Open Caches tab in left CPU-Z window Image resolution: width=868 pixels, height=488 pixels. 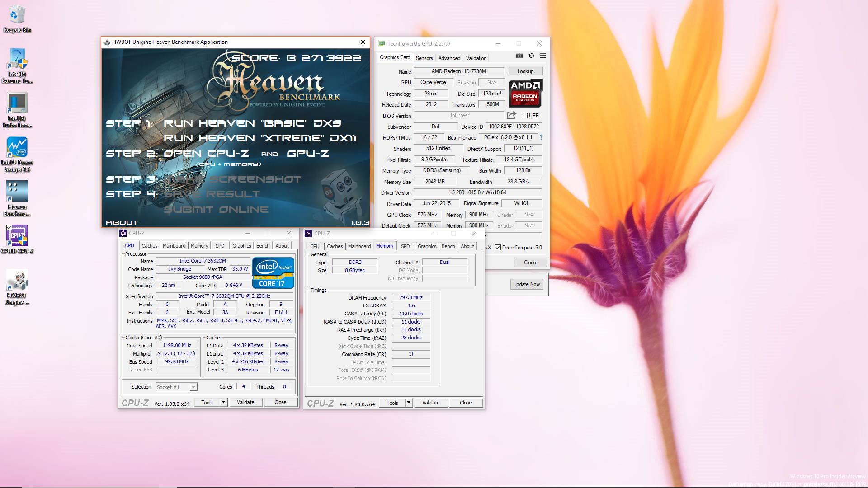(149, 246)
